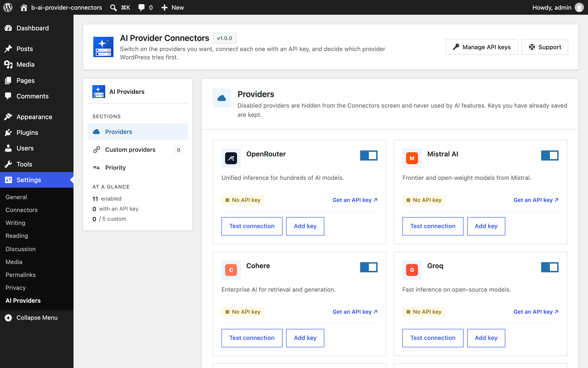Viewport: 588px width, 368px height.
Task: Open the Custom providers section
Action: [138, 150]
